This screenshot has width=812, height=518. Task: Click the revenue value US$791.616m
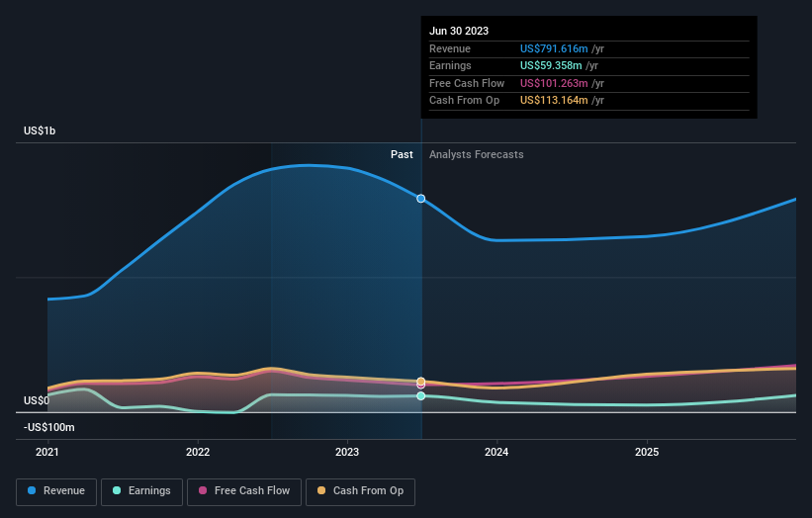point(554,48)
